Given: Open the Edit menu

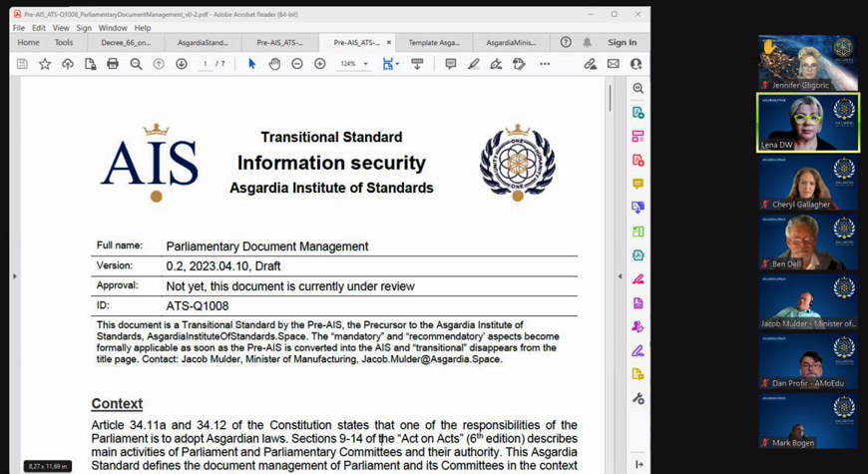Looking at the screenshot, I should coord(39,28).
